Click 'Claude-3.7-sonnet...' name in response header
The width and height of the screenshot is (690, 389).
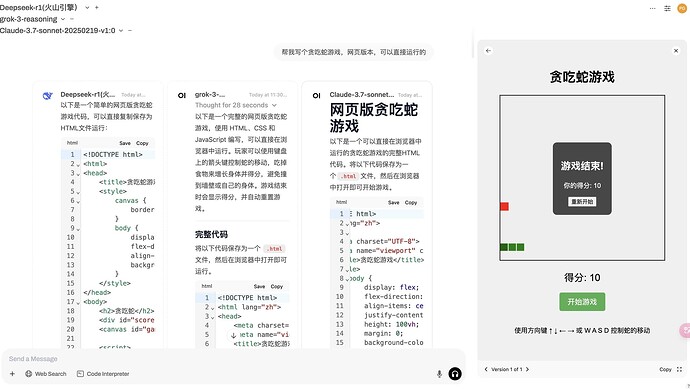(x=362, y=95)
